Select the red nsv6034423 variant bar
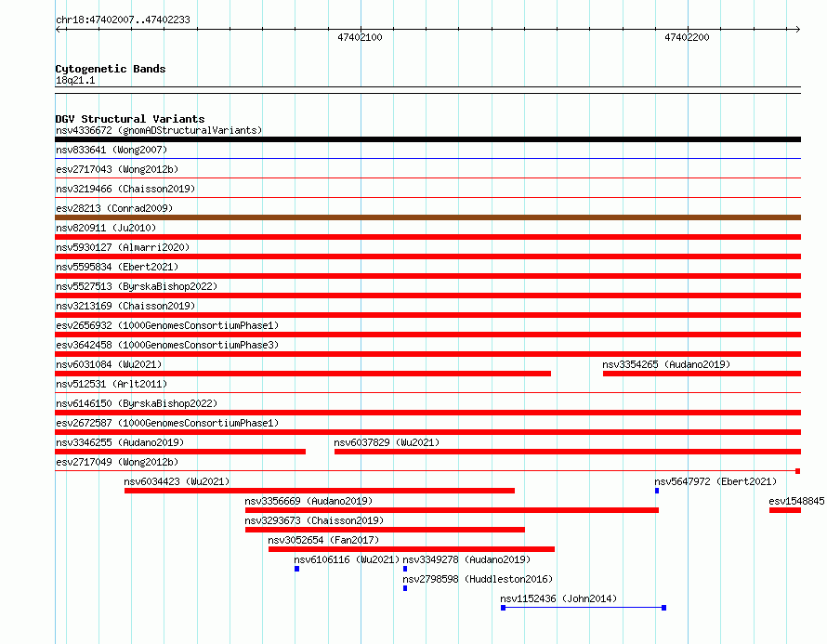The height and width of the screenshot is (644, 827). [320, 491]
